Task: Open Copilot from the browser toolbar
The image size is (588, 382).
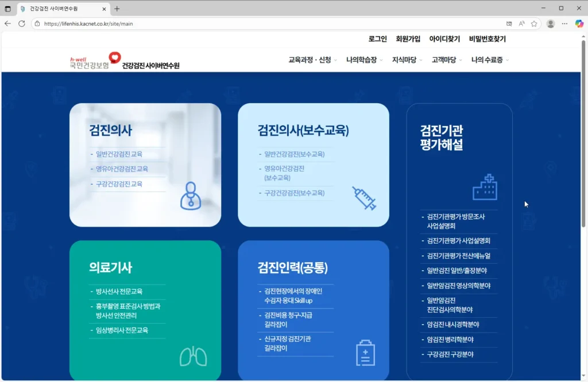Action: coord(579,24)
